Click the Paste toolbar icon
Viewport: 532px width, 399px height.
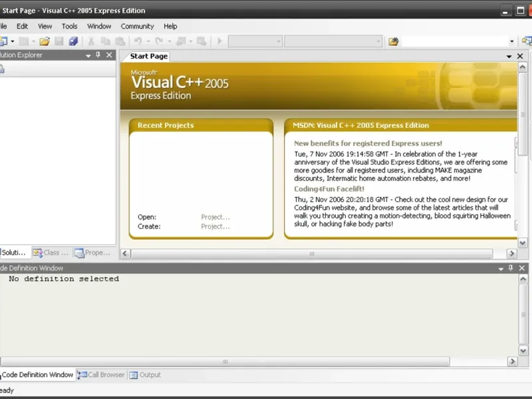tap(120, 41)
